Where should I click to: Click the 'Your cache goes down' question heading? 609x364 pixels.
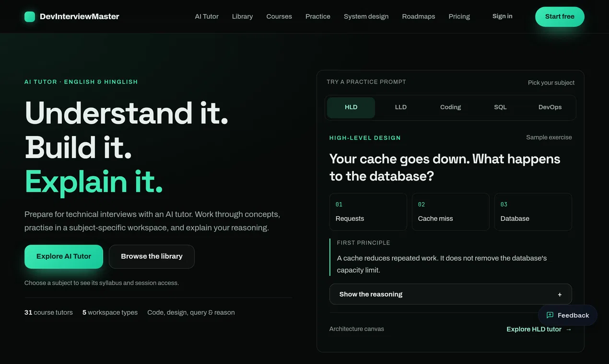tap(445, 167)
